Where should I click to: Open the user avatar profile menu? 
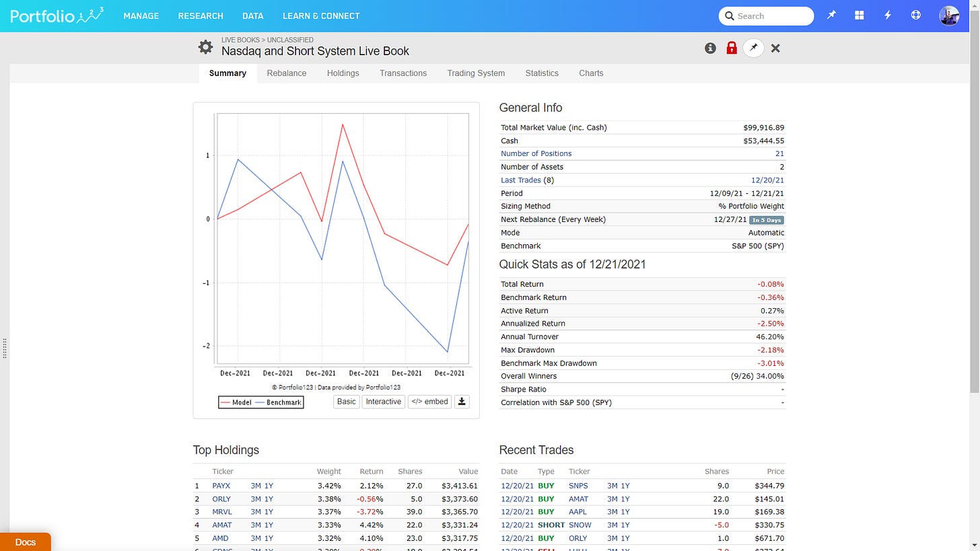949,15
